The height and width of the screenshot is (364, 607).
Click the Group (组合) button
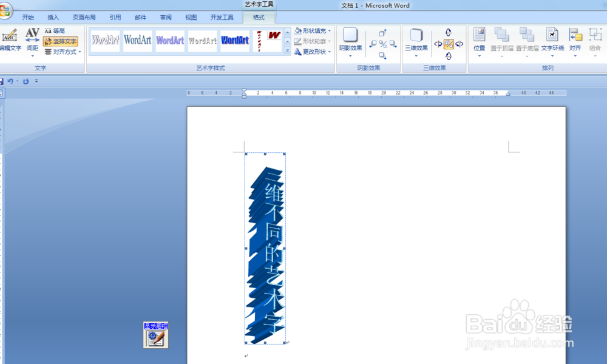coord(595,42)
